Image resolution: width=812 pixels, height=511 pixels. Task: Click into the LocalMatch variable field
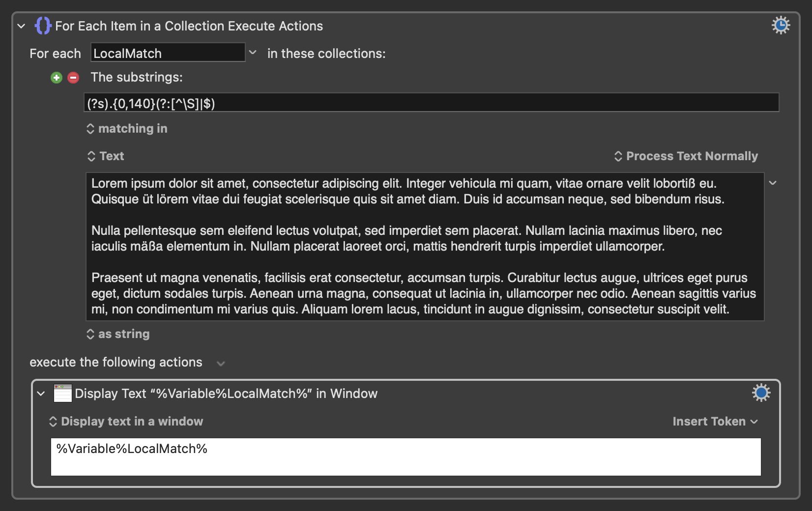(168, 53)
